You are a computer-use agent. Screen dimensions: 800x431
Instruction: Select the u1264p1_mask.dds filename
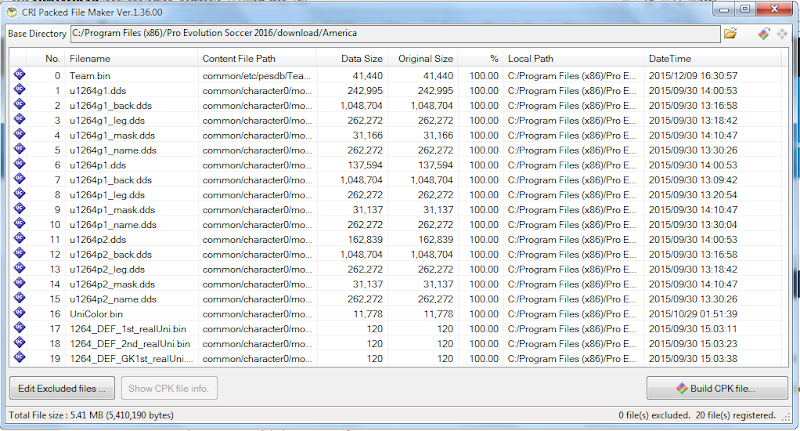(112, 210)
